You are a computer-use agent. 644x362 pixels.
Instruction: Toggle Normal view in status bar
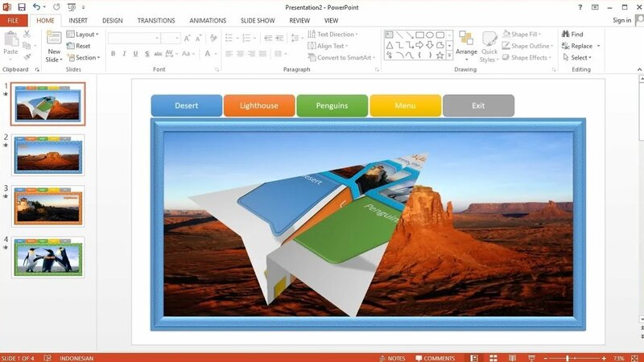[474, 358]
